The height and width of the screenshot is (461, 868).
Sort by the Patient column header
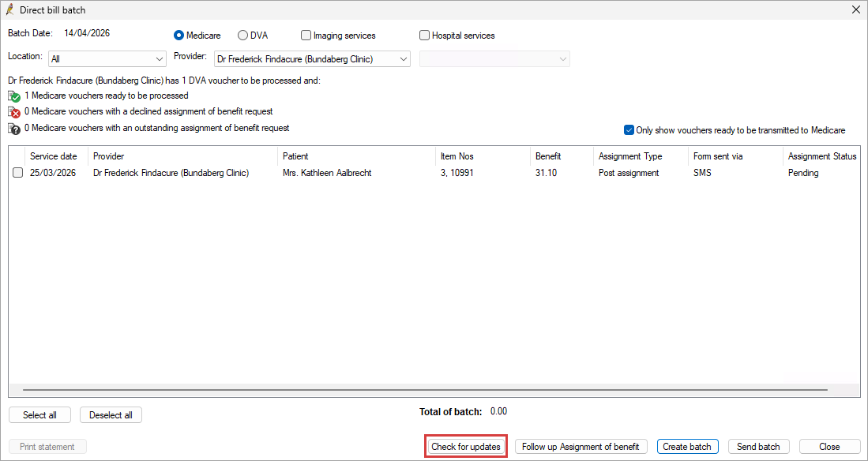click(356, 156)
